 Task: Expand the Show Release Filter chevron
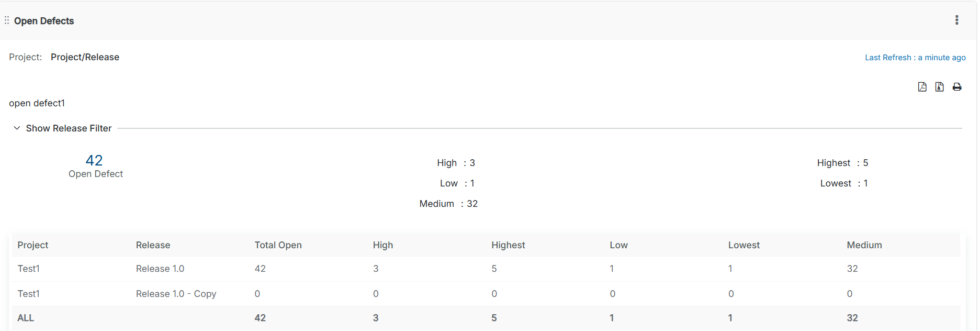click(x=17, y=128)
